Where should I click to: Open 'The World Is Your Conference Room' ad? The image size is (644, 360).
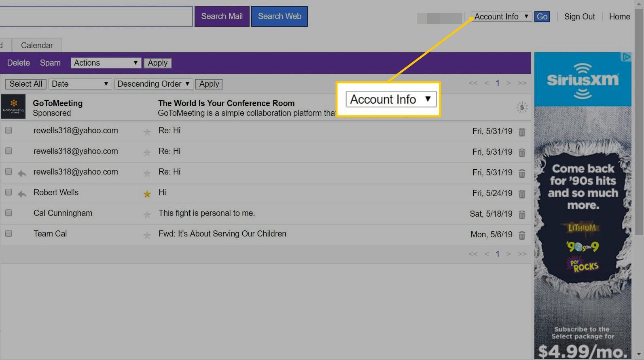tap(226, 103)
